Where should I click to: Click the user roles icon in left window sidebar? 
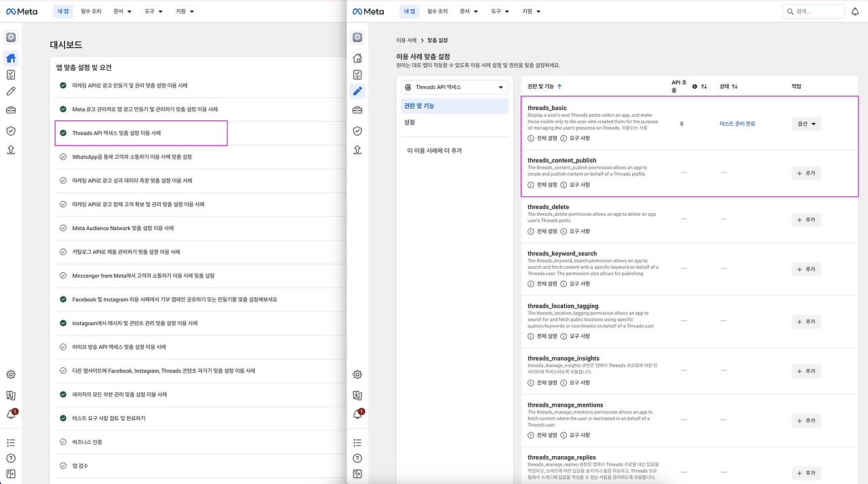tap(11, 395)
